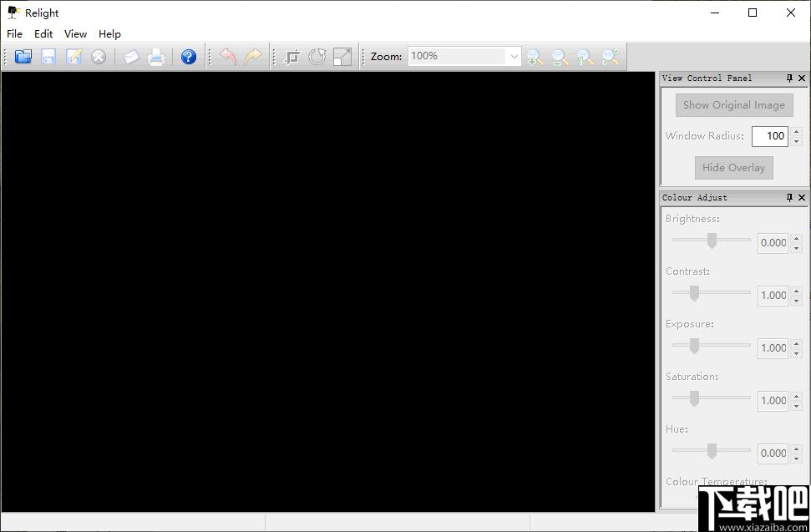Increase Brightness with the up stepper arrow
Screen dimensions: 811x532
pyautogui.click(x=797, y=238)
